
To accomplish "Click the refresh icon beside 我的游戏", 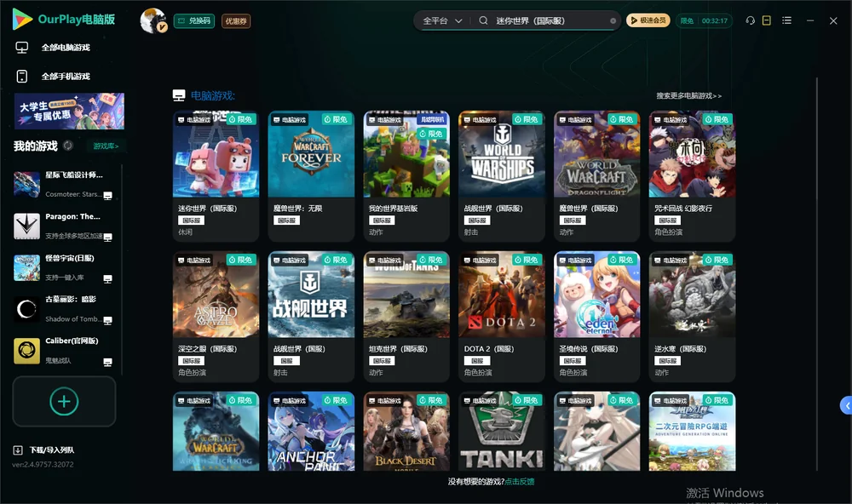I will pyautogui.click(x=68, y=146).
